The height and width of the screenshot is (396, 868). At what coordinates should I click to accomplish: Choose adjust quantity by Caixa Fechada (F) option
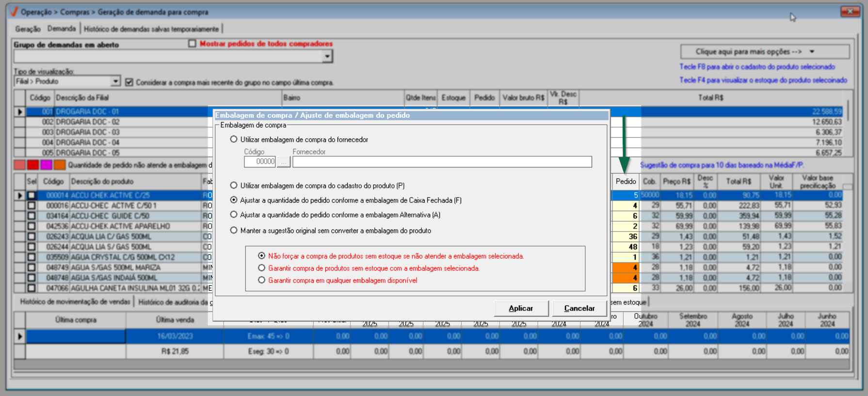click(234, 200)
